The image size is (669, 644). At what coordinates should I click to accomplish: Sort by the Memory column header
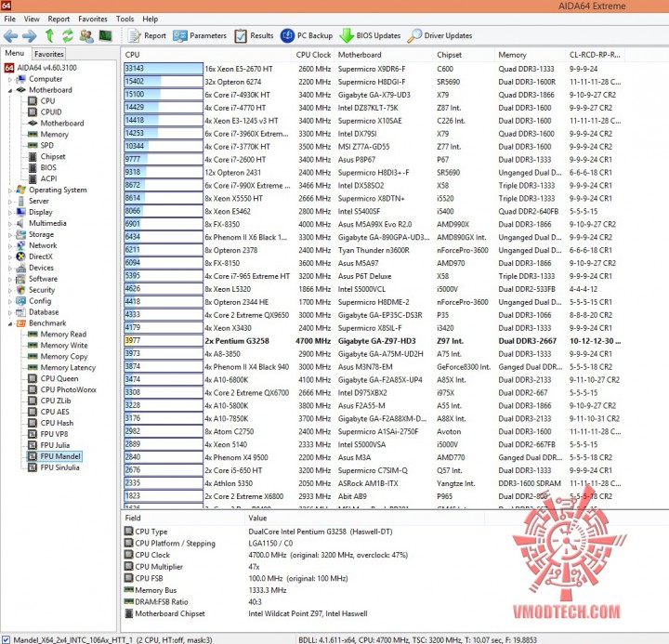531,55
